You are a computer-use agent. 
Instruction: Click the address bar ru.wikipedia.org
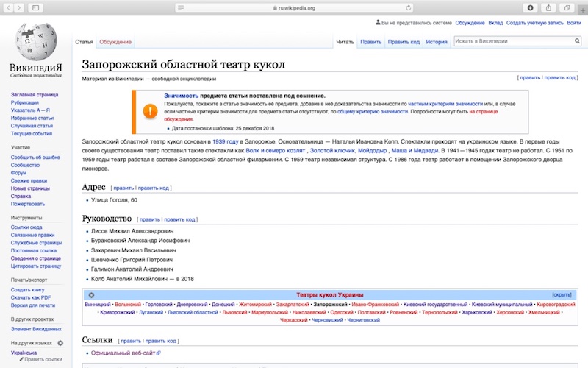294,7
